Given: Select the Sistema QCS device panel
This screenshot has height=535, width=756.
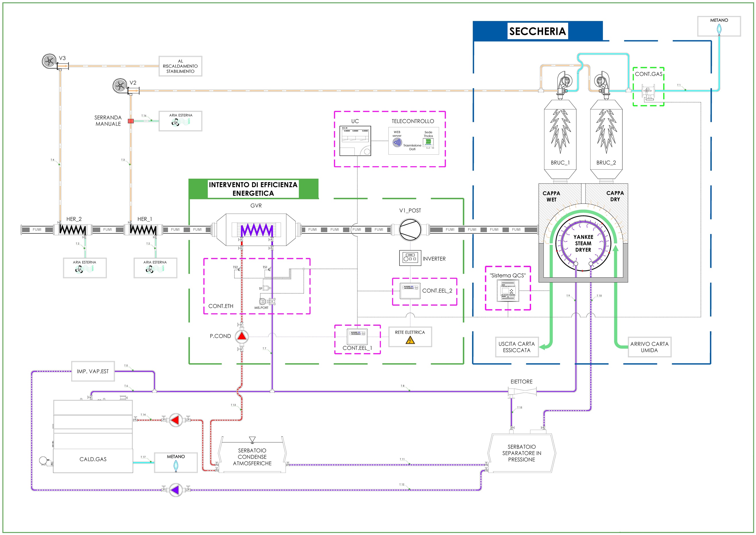Looking at the screenshot, I should point(507,290).
